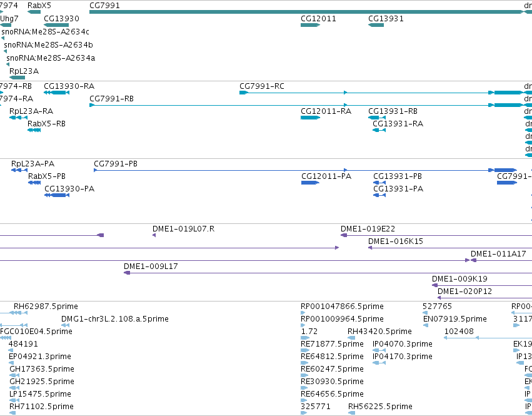Select EST RH71102.5prime
This screenshot has width=532, height=416.
[x=13, y=413]
